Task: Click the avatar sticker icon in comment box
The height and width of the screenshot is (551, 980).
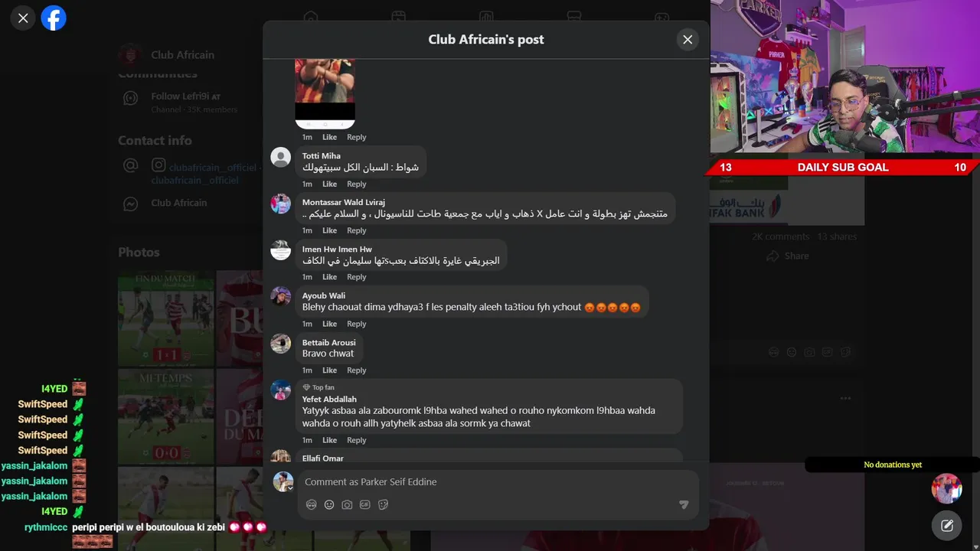Action: pos(311,504)
